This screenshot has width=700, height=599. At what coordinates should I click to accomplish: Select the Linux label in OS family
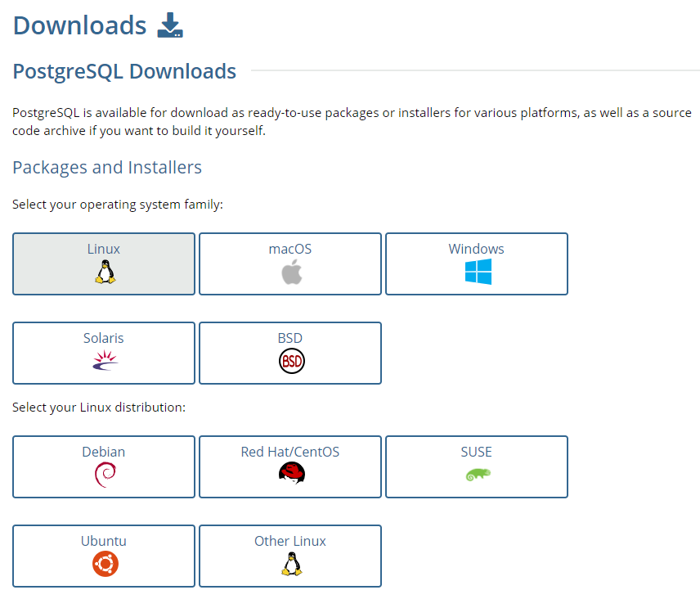click(x=104, y=249)
